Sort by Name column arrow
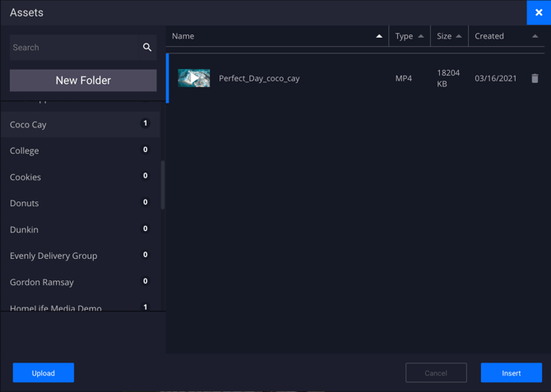551x392 pixels. (379, 36)
